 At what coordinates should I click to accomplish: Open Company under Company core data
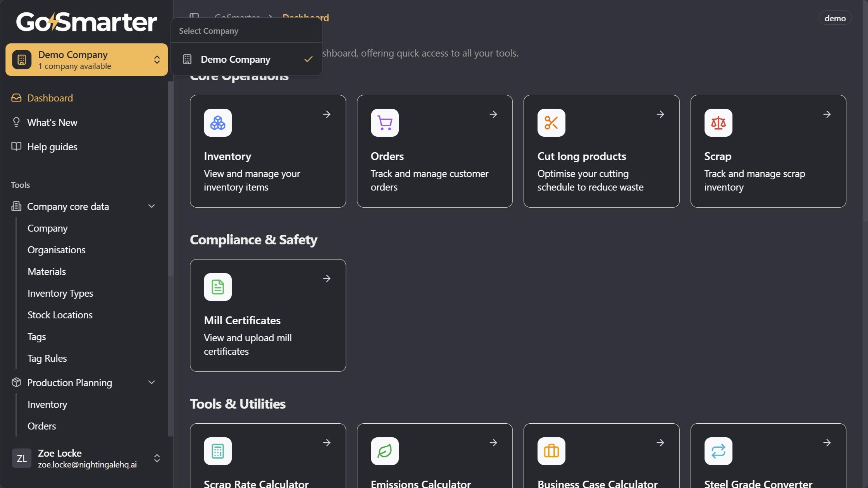[x=47, y=228]
